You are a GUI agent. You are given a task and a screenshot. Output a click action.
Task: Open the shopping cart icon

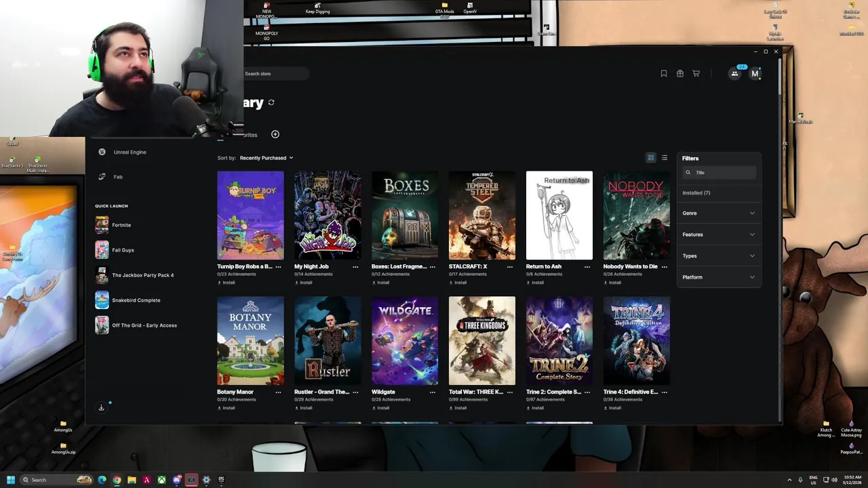pyautogui.click(x=696, y=74)
